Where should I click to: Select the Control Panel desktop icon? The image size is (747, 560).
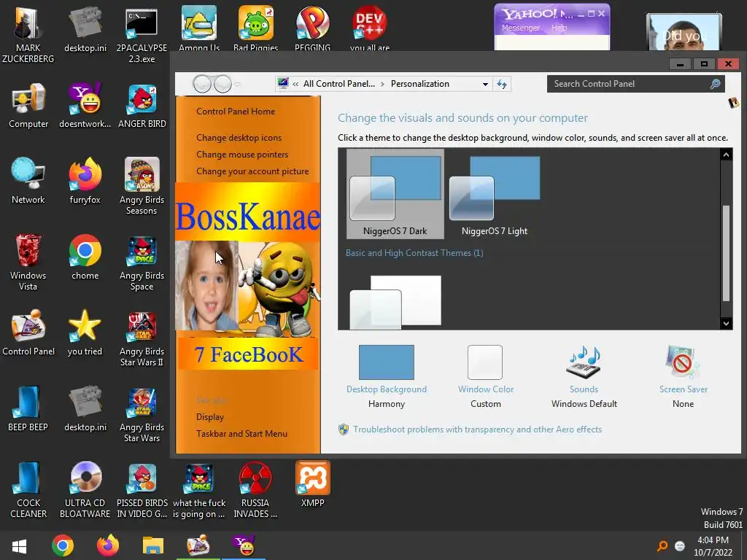[28, 332]
